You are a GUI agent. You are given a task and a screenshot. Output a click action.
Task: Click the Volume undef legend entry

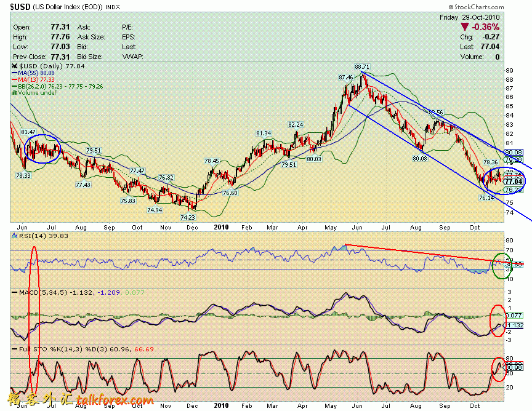[34, 92]
